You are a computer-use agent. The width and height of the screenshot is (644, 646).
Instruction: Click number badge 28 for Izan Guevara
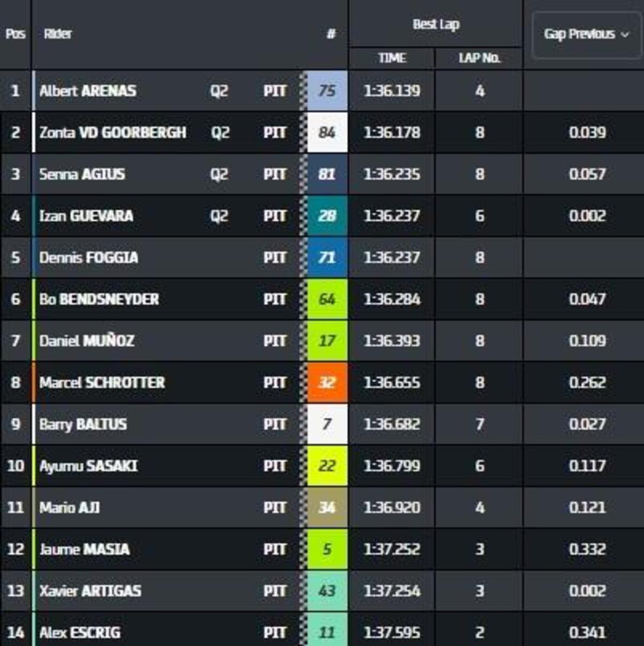(x=327, y=216)
